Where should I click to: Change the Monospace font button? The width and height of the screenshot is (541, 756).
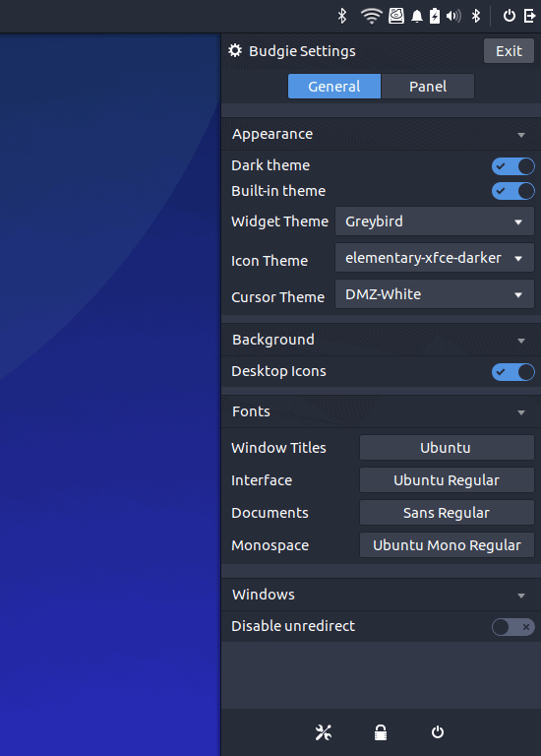point(447,544)
